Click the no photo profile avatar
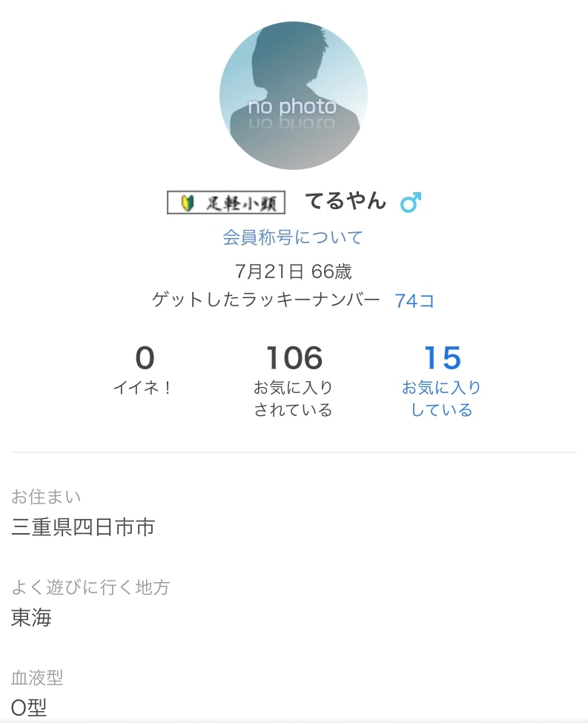The image size is (588, 723). [293, 96]
